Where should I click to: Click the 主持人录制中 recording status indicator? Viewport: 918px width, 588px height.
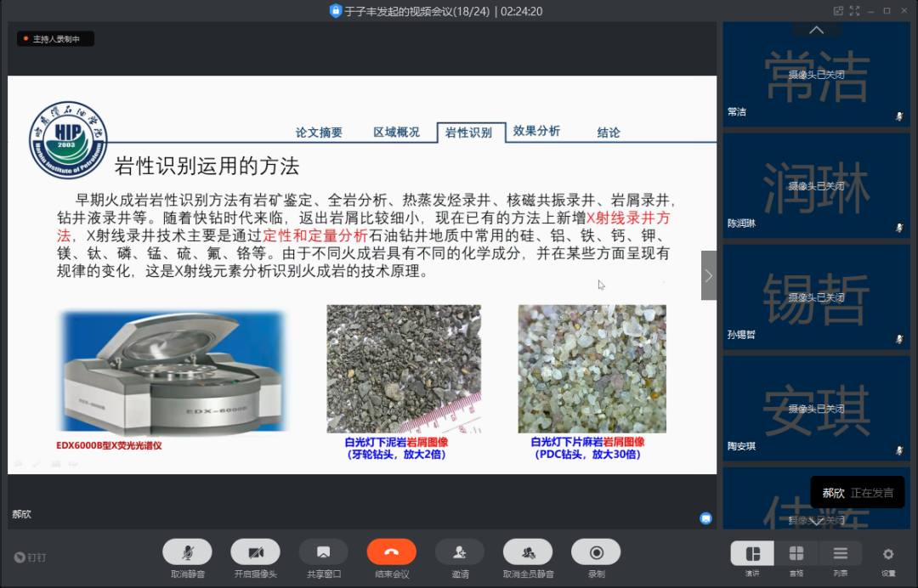55,39
